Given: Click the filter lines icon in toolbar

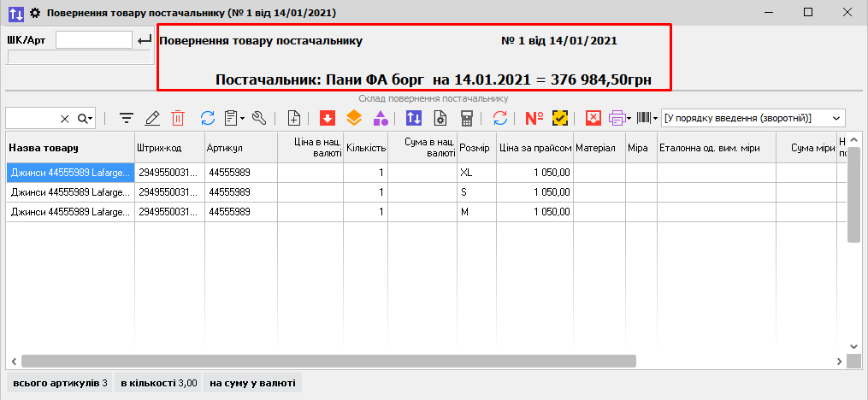Looking at the screenshot, I should click(x=127, y=118).
